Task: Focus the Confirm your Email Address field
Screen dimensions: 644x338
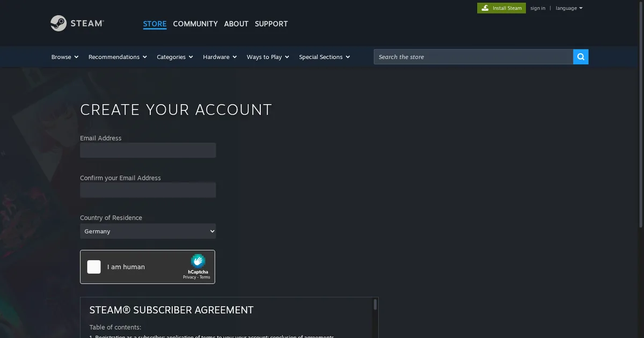Action: [148, 190]
